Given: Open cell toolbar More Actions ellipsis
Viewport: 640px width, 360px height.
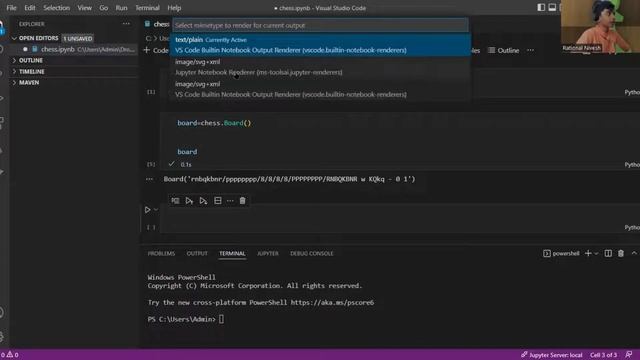Looking at the screenshot, I should pos(230,200).
